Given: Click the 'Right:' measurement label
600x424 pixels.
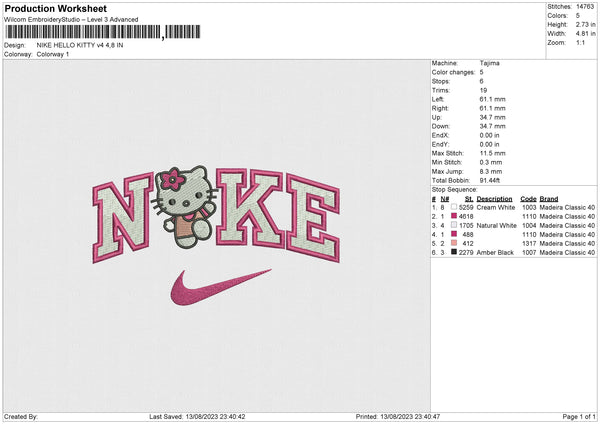Looking at the screenshot, I should [440, 108].
